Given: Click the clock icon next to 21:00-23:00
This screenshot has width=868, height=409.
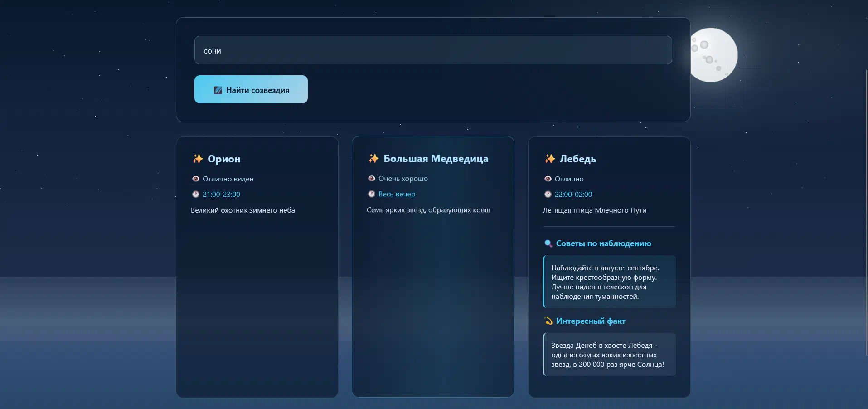Looking at the screenshot, I should click(196, 195).
